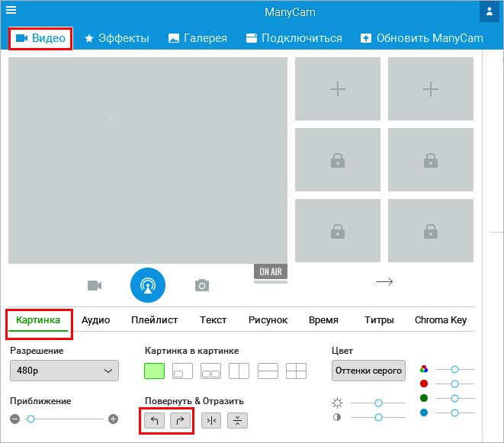Select picture-in-picture with two insets layout
504x443 pixels.
pos(210,371)
